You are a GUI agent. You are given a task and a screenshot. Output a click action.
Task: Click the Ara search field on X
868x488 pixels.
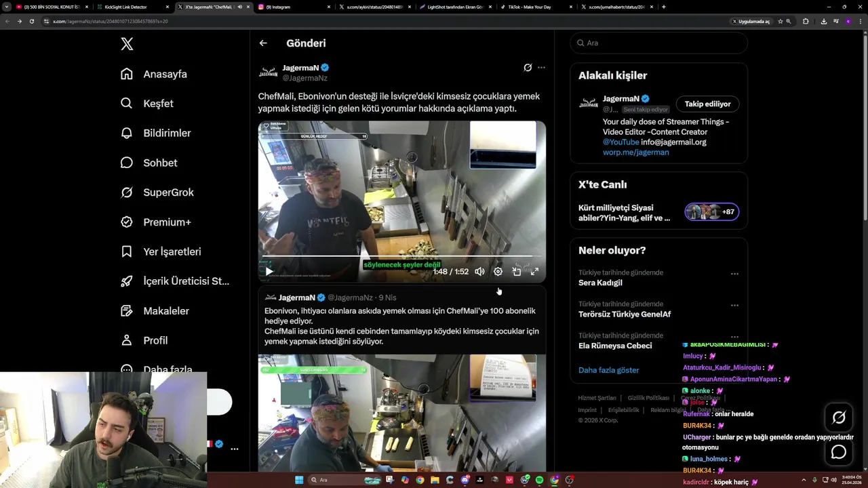click(x=658, y=43)
